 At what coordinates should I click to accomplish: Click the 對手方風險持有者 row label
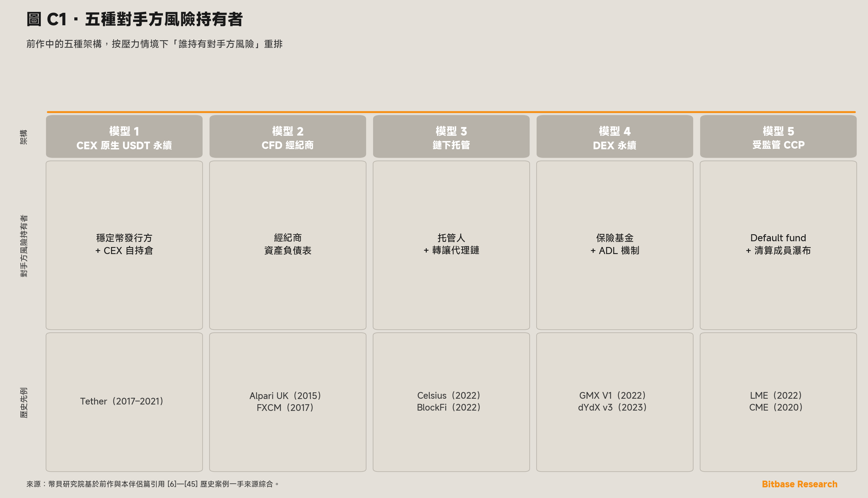pyautogui.click(x=23, y=245)
